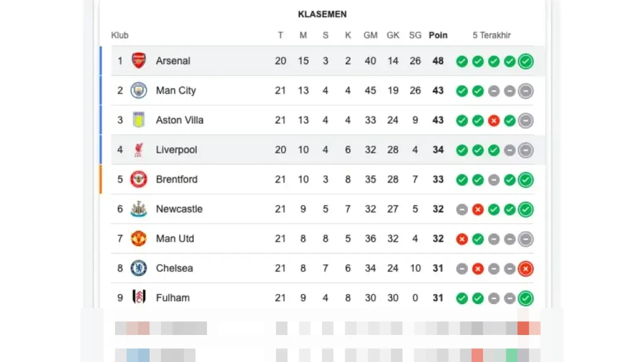Click the KLASEMEN table title
Screen dimensions: 644x362
point(322,14)
